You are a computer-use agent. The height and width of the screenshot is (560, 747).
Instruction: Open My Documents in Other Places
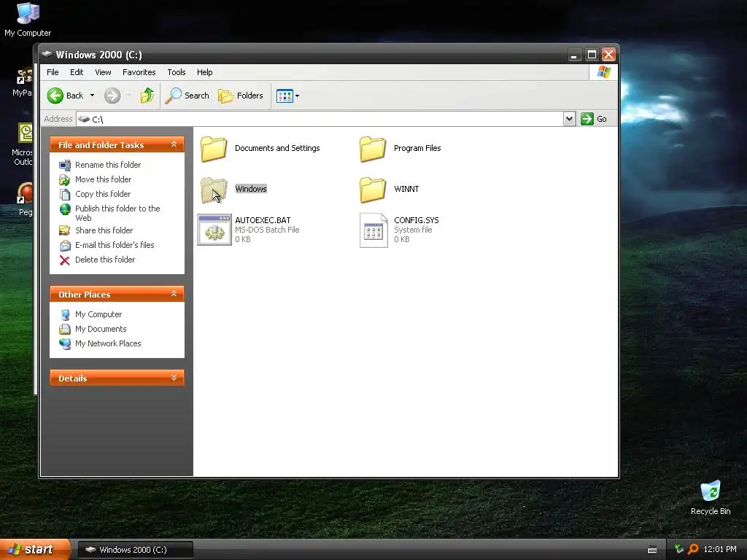pos(101,329)
